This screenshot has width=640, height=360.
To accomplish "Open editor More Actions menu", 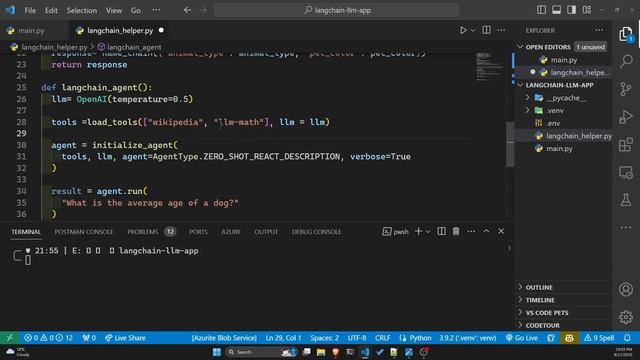I will [x=501, y=30].
